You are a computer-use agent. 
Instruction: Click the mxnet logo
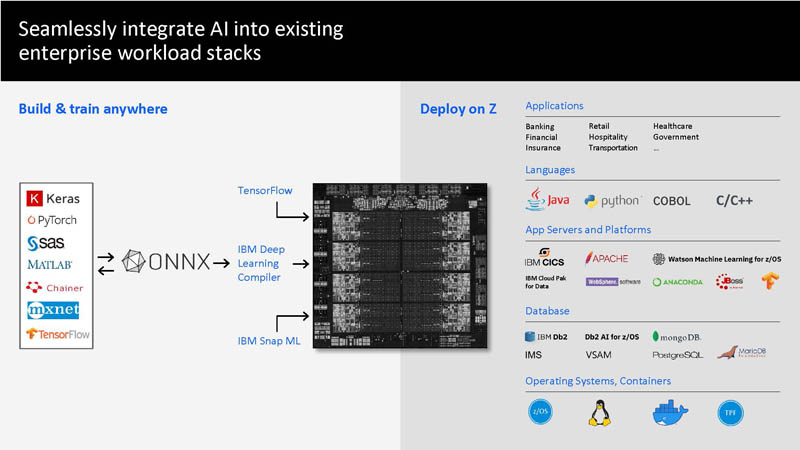click(53, 310)
